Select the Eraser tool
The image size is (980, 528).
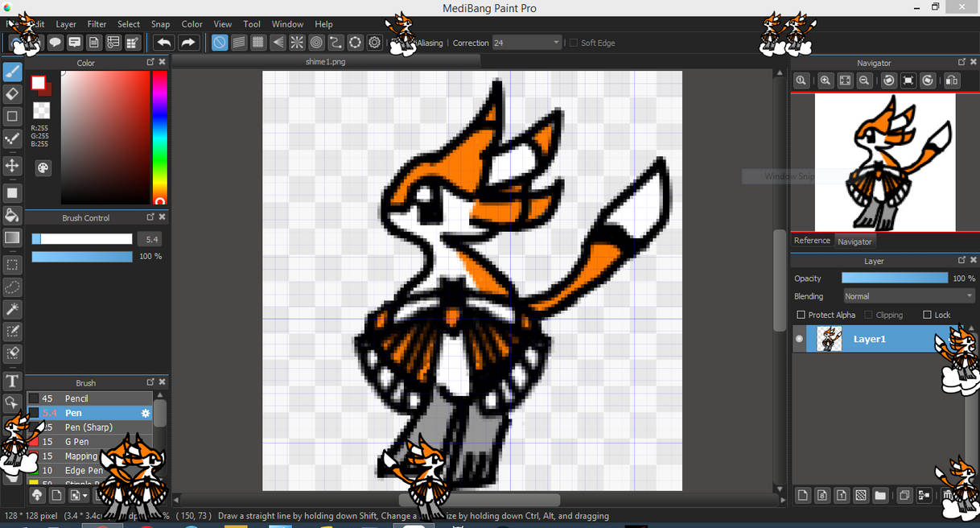[12, 94]
